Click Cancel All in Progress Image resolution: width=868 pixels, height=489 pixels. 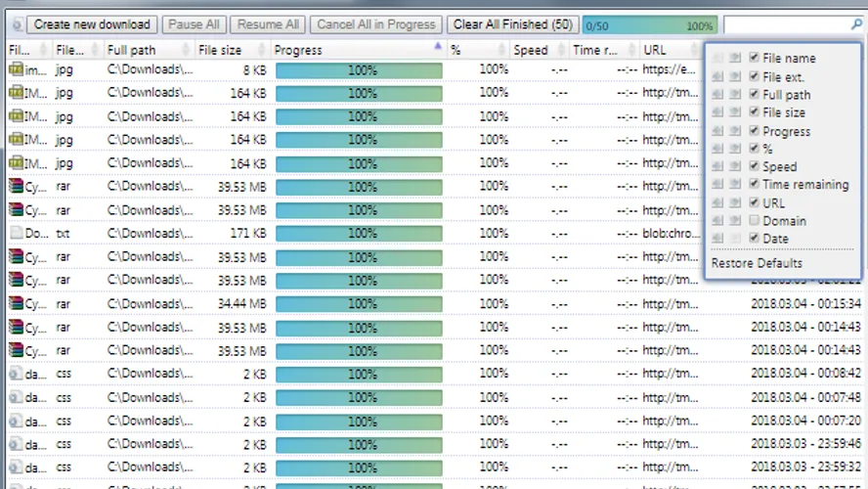[376, 24]
